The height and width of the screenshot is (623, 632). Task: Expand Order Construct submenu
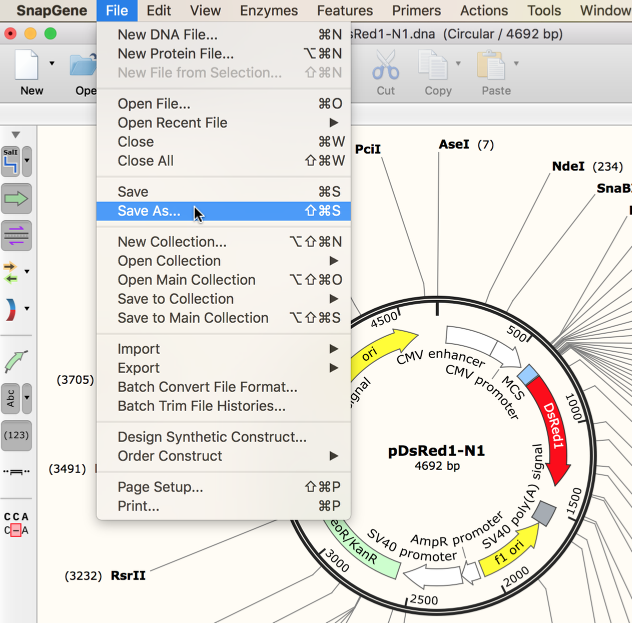[224, 456]
